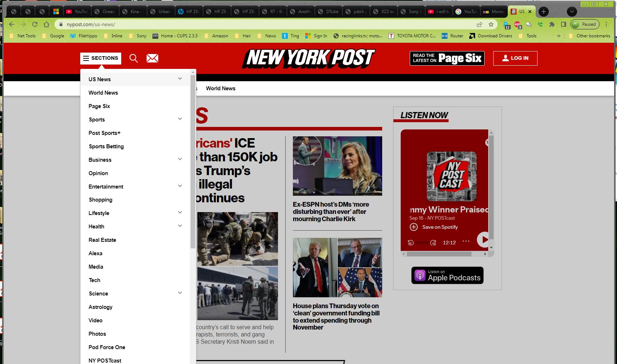This screenshot has height=364, width=617.
Task: Click the podcast progress bar
Action: [x=422, y=243]
